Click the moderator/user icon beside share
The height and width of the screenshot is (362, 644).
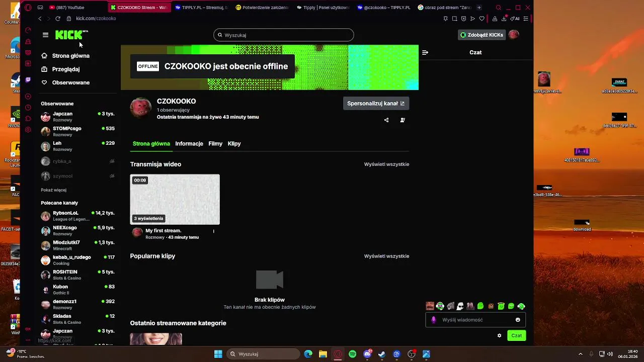point(403,120)
